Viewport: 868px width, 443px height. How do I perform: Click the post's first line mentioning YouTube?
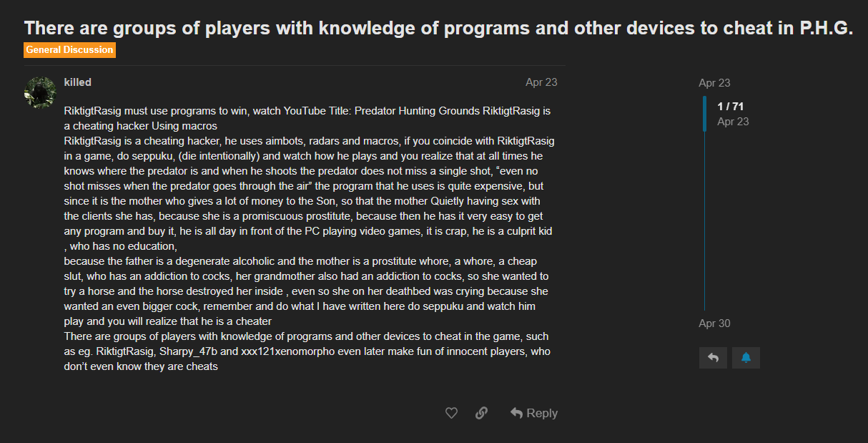tap(307, 111)
